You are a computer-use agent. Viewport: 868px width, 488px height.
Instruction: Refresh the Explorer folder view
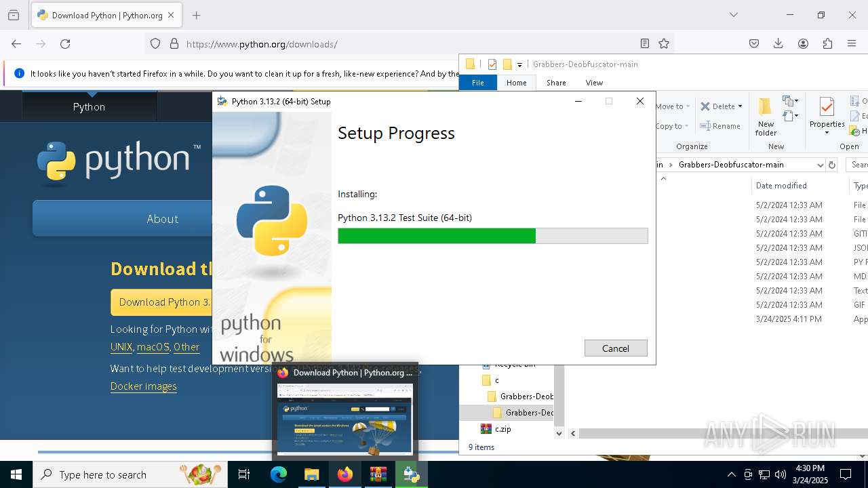[x=832, y=165]
